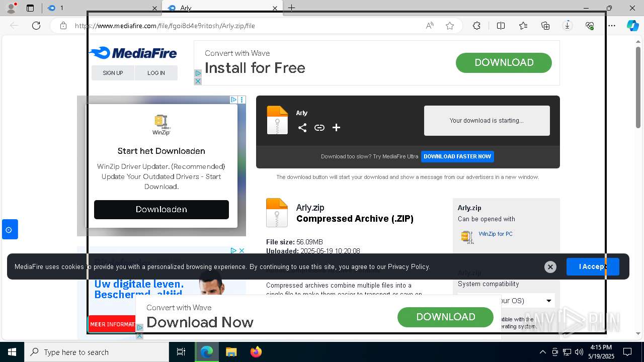Open the Downloads icon in toolbar
Viewport: 644px width, 362px height.
coord(568,26)
